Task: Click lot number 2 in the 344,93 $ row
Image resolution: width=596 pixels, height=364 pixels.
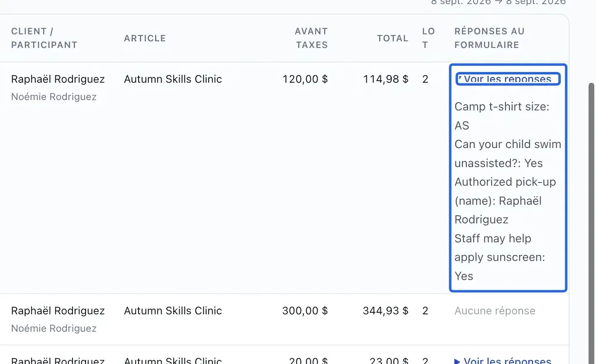Action: coord(425,311)
